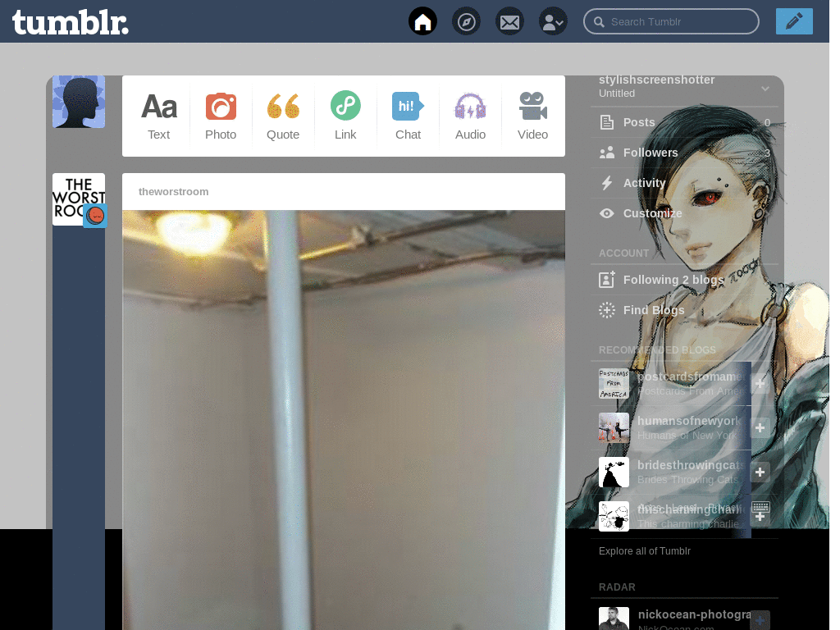Open the postcardsfromamerica blog name

(x=691, y=377)
